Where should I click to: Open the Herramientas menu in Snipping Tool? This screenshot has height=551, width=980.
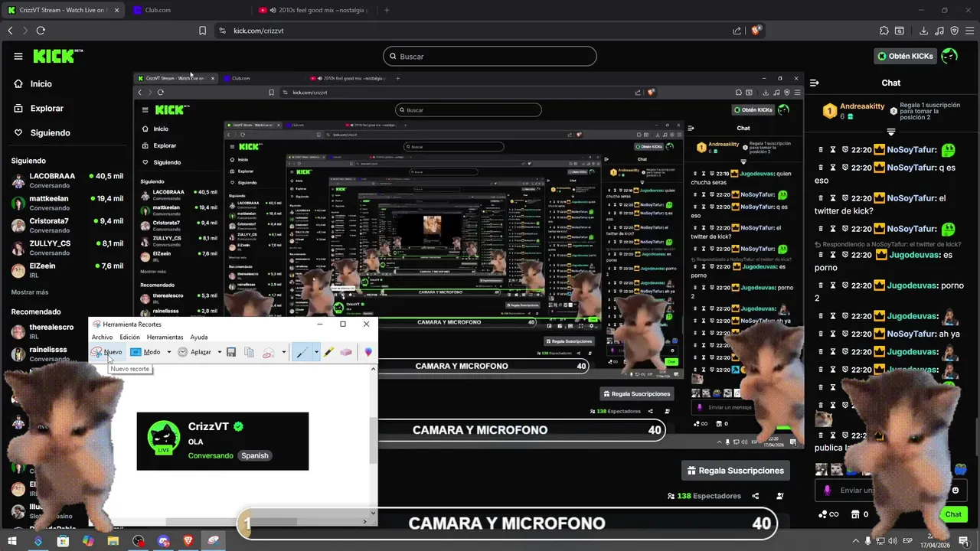(x=165, y=337)
